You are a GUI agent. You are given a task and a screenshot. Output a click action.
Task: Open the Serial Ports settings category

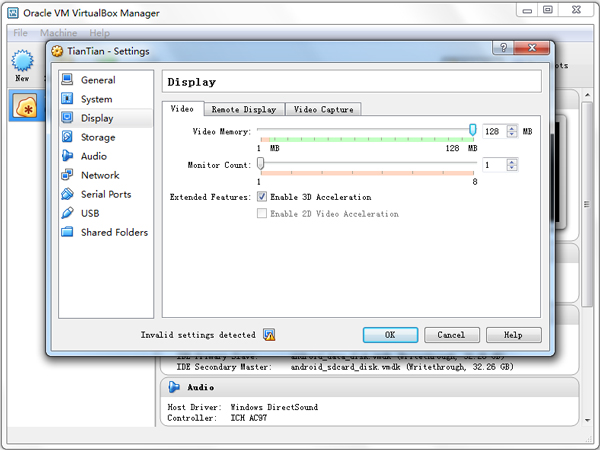[106, 194]
